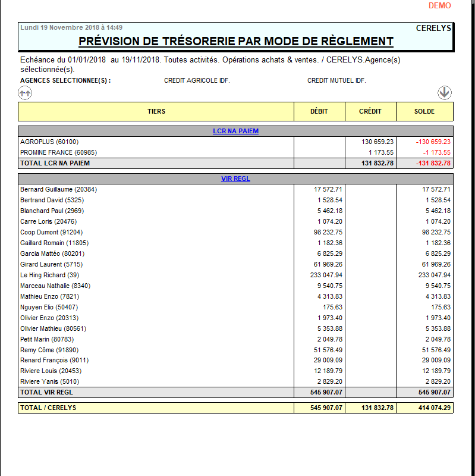This screenshot has width=475, height=476.
Task: Click the report title Prévision de Trésorerie
Action: coord(236,41)
